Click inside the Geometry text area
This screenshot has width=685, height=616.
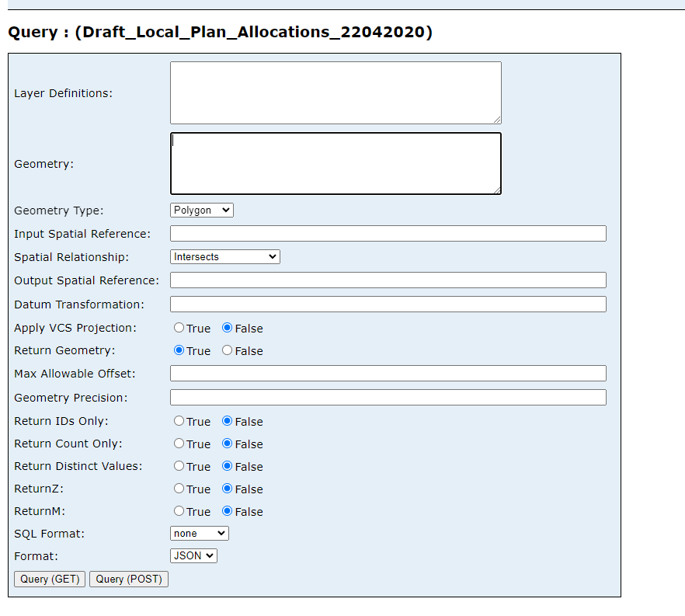334,163
